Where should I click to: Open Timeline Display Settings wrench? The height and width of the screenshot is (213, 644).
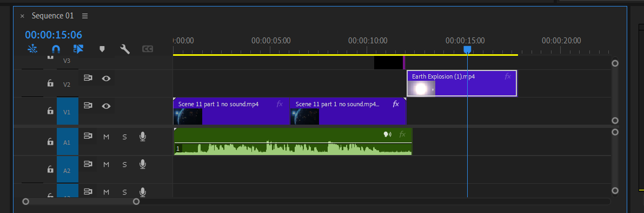pos(125,49)
